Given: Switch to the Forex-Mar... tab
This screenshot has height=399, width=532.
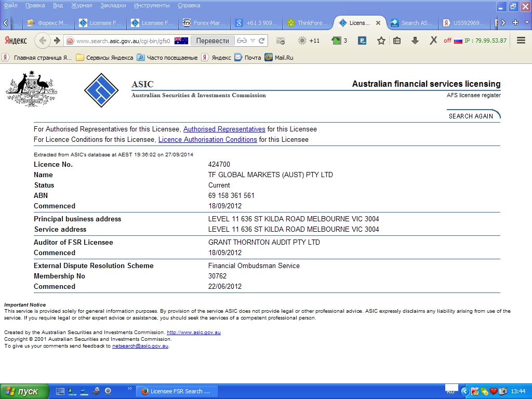Looking at the screenshot, I should pos(204,23).
